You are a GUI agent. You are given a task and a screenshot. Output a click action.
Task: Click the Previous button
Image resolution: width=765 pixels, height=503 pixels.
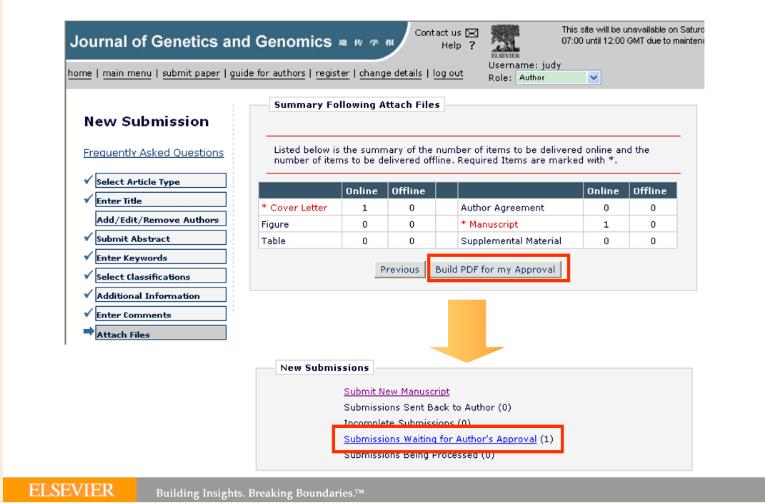(x=400, y=269)
